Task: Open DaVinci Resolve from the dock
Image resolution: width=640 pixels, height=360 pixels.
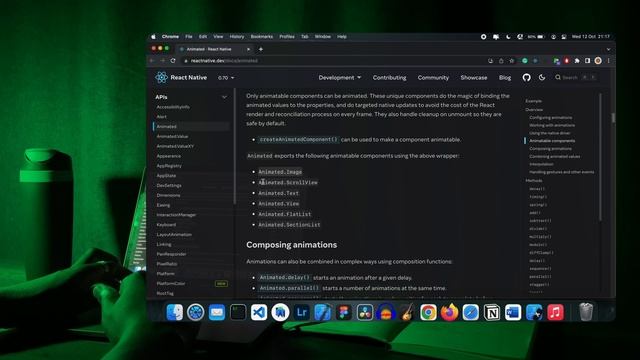Action: [364, 313]
